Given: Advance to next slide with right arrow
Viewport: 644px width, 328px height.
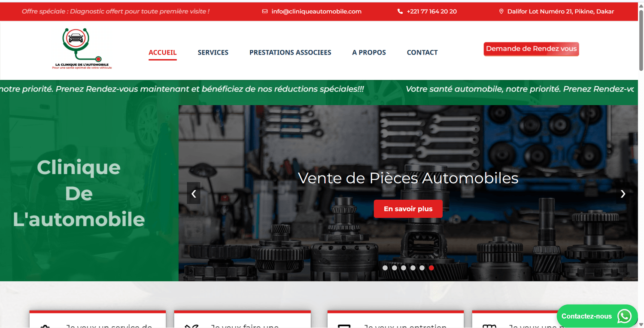Looking at the screenshot, I should click(x=623, y=193).
